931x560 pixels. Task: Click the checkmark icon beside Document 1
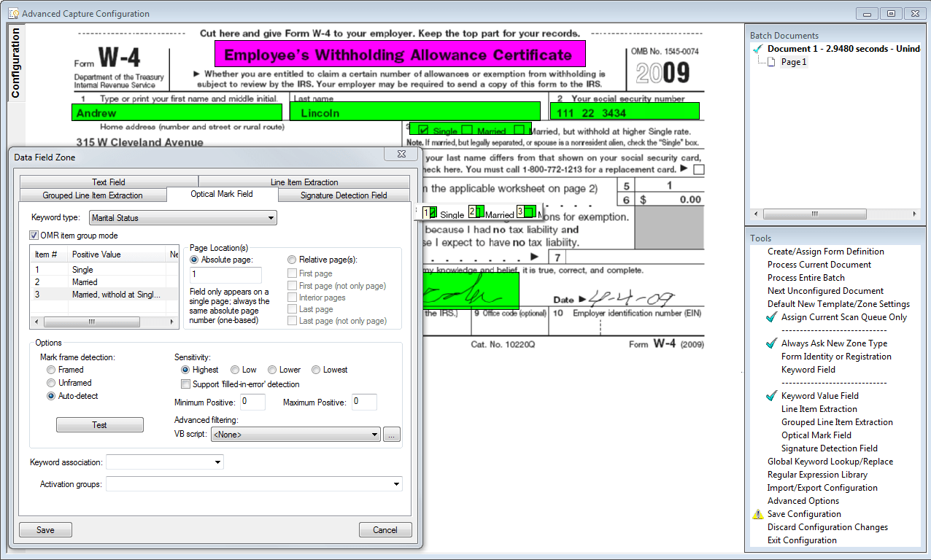point(759,49)
